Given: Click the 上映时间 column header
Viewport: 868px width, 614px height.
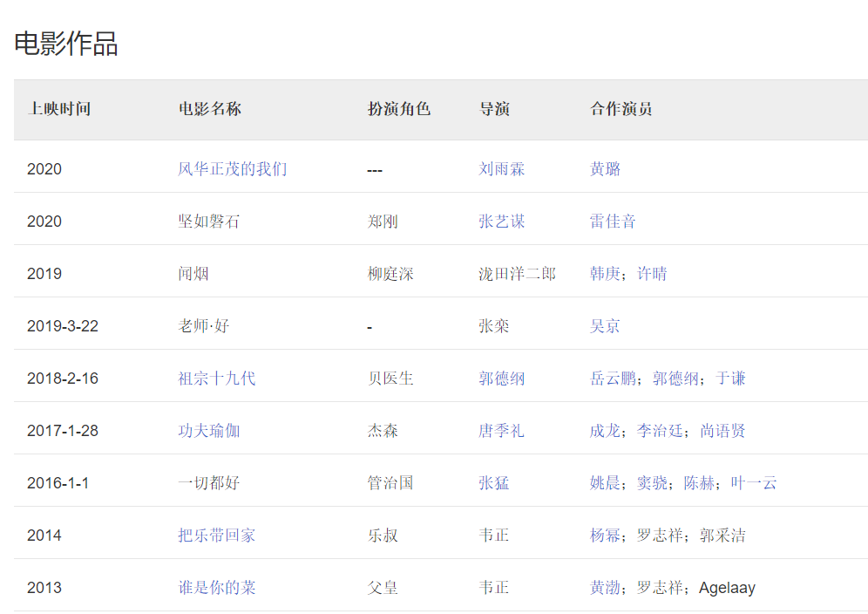Looking at the screenshot, I should pos(59,109).
